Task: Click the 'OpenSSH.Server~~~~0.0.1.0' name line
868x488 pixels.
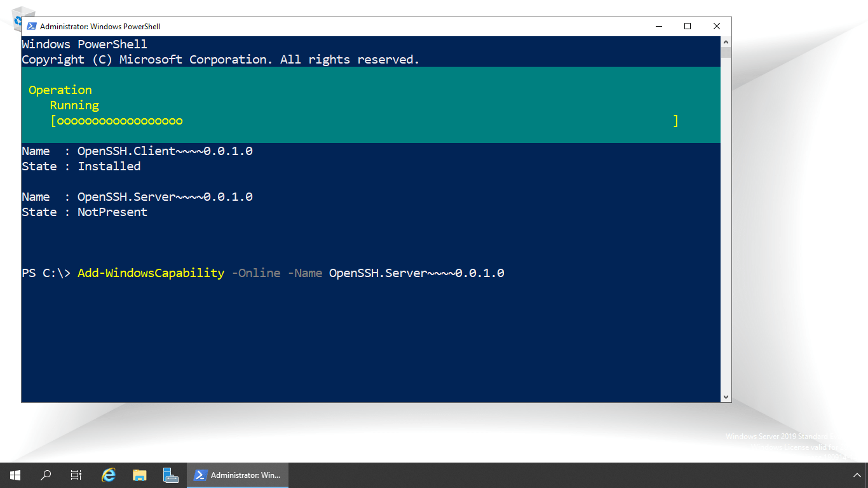Action: tap(137, 197)
